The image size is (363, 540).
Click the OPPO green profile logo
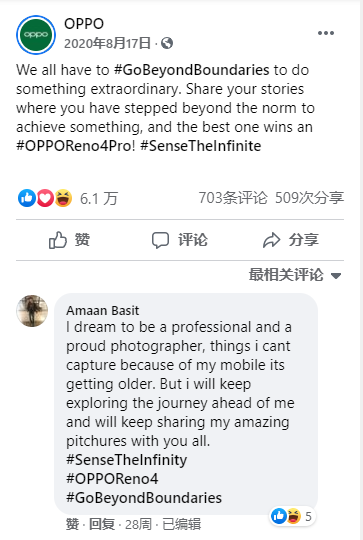(36, 34)
